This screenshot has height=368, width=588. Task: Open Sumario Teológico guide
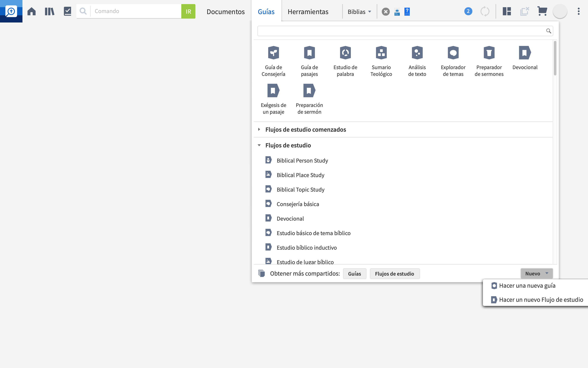click(x=381, y=61)
